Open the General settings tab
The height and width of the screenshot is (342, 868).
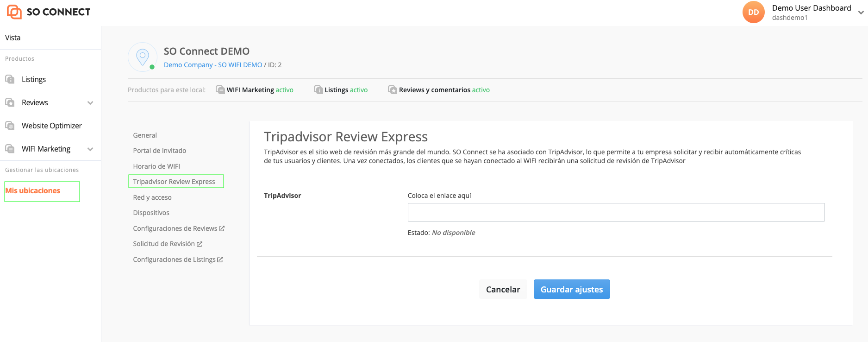145,135
